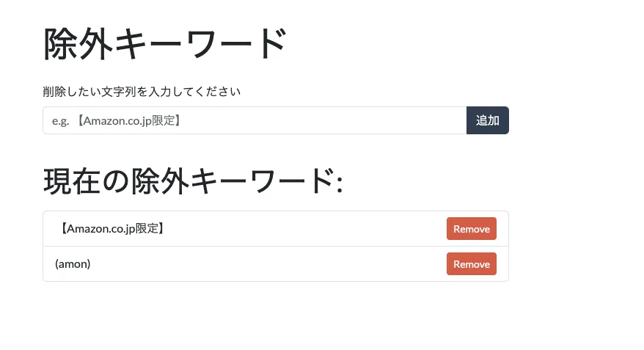Select the (amon) list item text

click(x=73, y=264)
